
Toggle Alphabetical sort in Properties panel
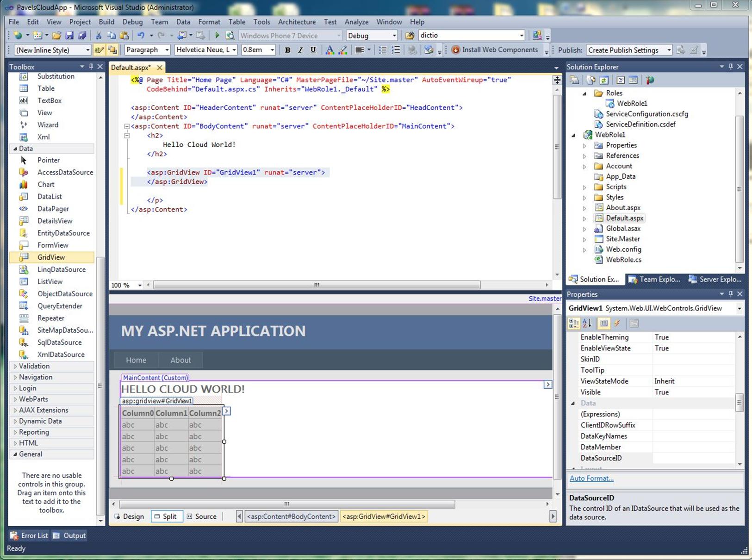click(587, 324)
